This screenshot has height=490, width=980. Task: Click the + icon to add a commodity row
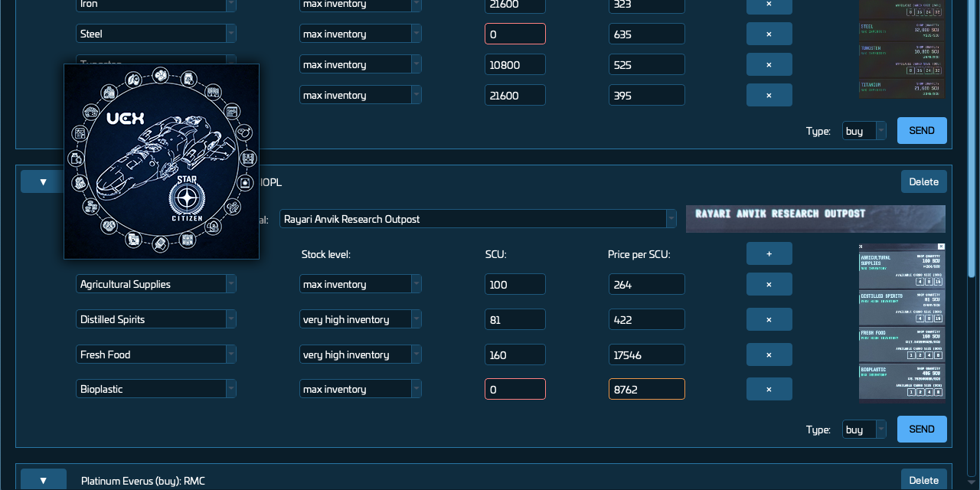[769, 253]
